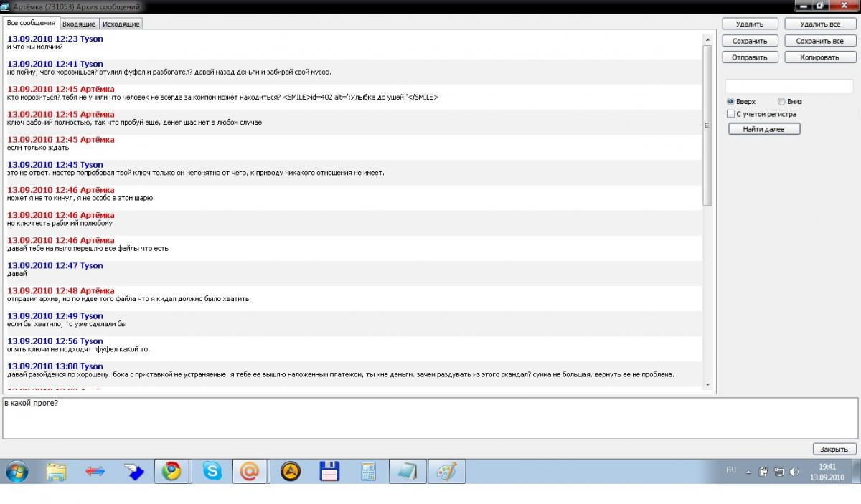Screen dimensions: 861x504
Task: Select the message containing SMILE id=402
Action: point(222,97)
